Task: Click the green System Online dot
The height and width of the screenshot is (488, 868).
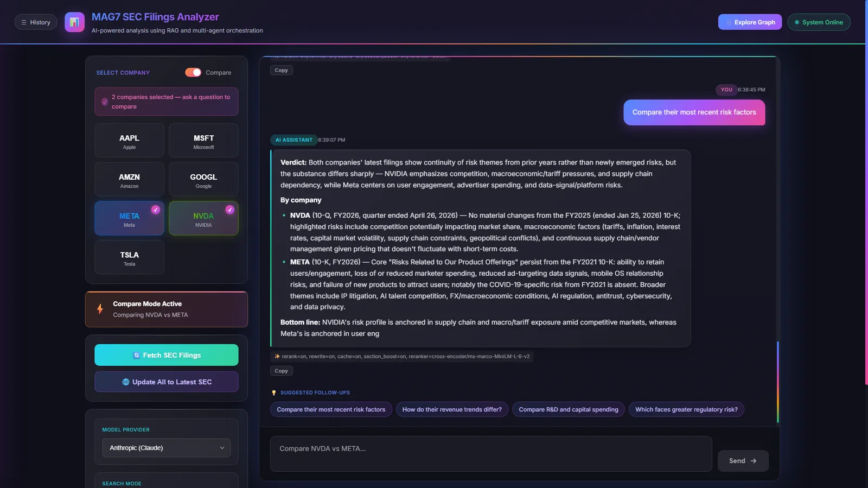Action: 797,22
